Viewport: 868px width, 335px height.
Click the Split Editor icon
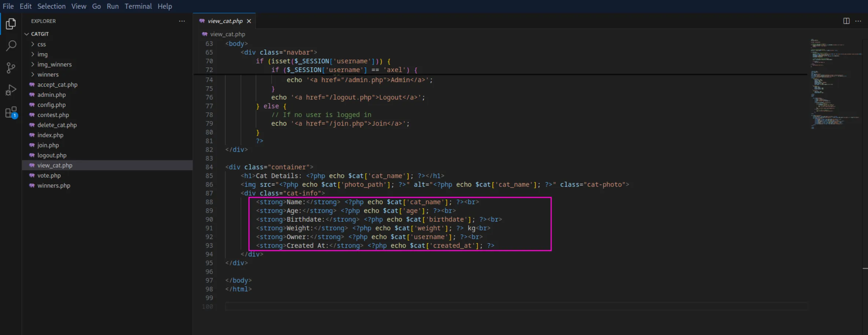click(846, 21)
